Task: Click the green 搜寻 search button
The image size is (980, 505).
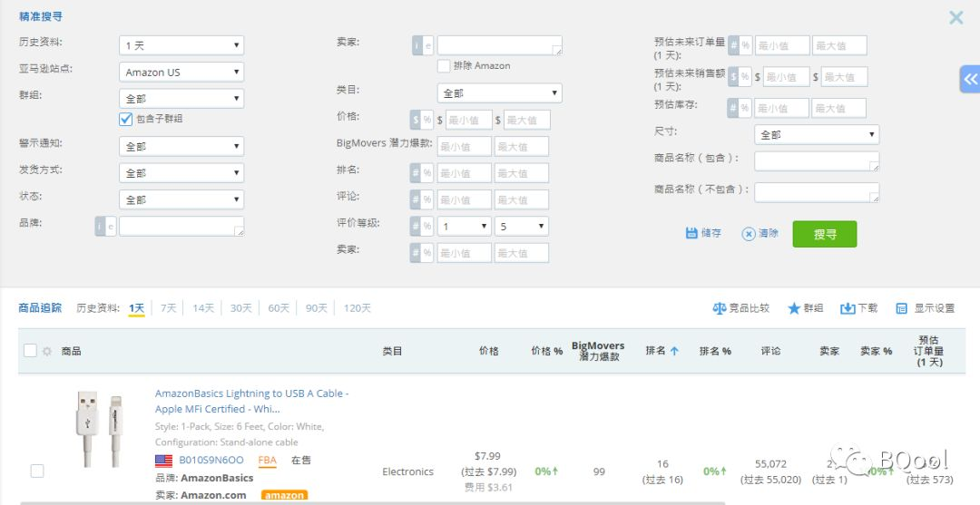Action: (824, 234)
